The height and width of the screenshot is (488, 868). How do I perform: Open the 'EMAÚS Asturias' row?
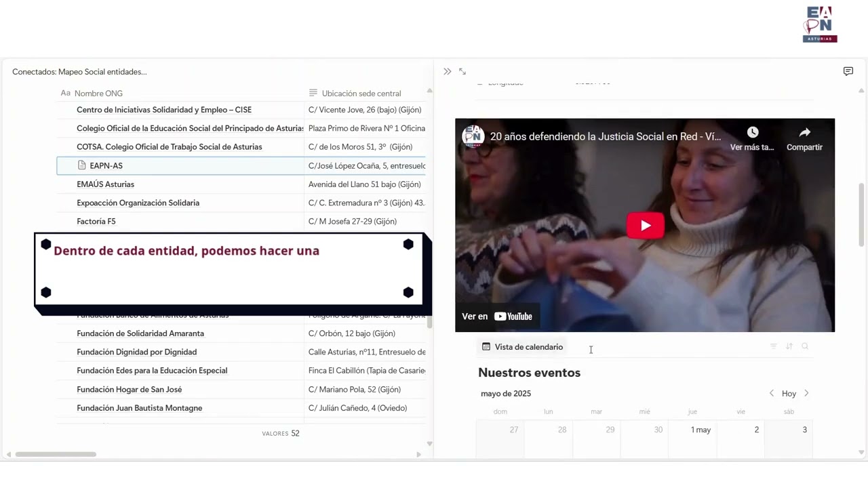coord(105,184)
